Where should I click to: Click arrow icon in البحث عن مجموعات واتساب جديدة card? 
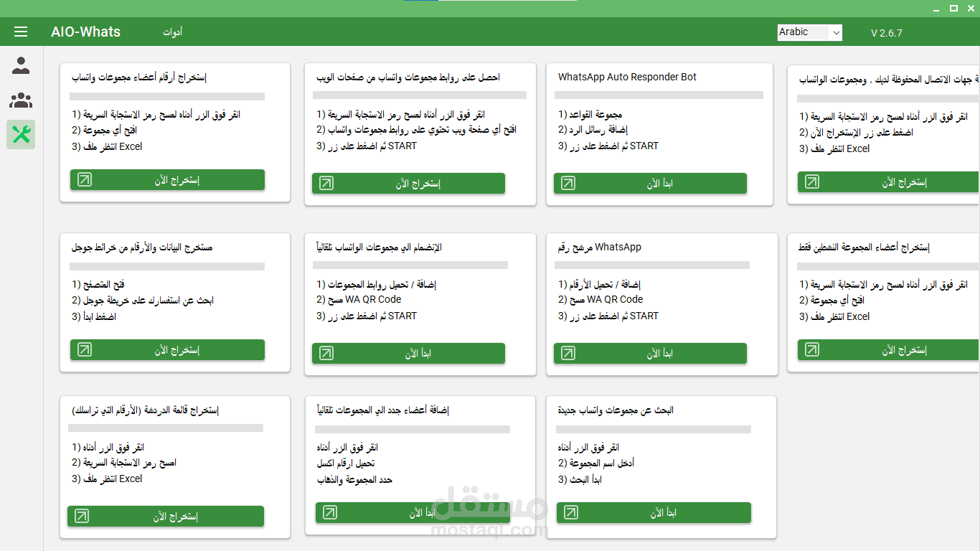[570, 512]
